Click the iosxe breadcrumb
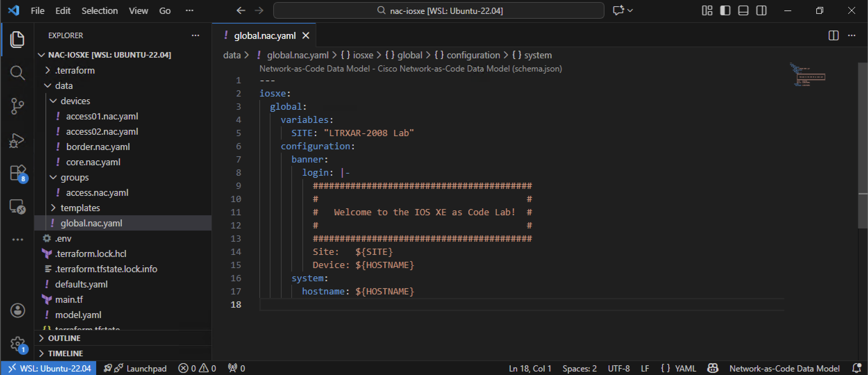Screen dimensions: 868x375 (357, 55)
